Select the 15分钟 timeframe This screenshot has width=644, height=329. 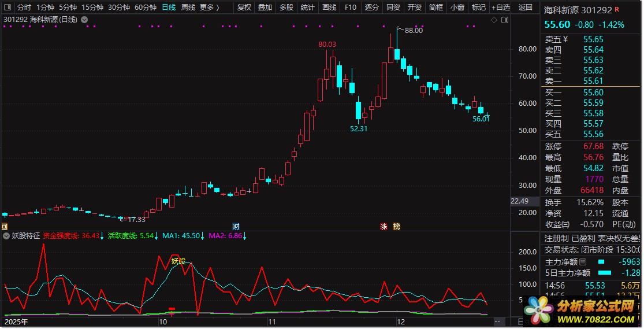pos(92,7)
